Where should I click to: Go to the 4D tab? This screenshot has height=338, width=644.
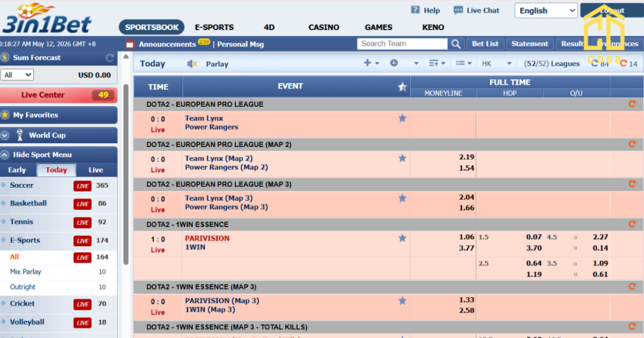pos(269,28)
